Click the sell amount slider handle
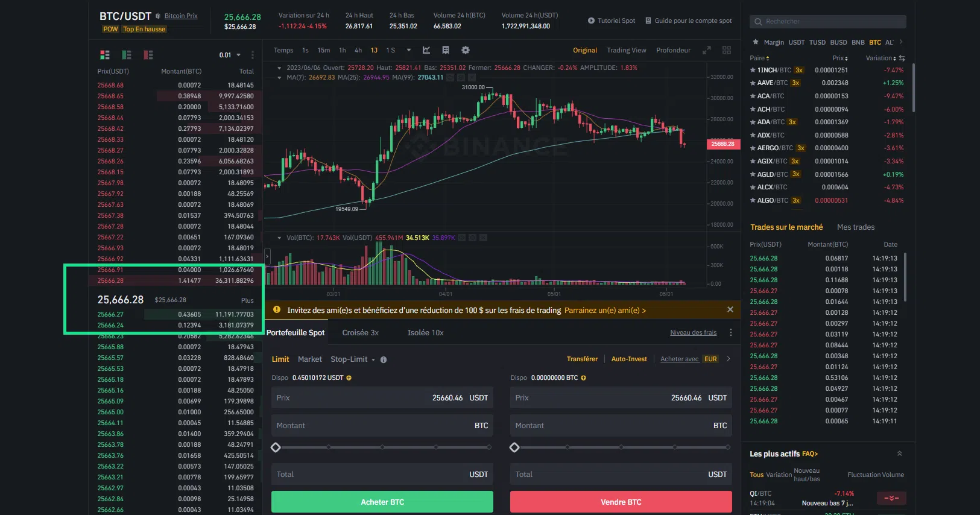The width and height of the screenshot is (980, 515). click(x=514, y=447)
